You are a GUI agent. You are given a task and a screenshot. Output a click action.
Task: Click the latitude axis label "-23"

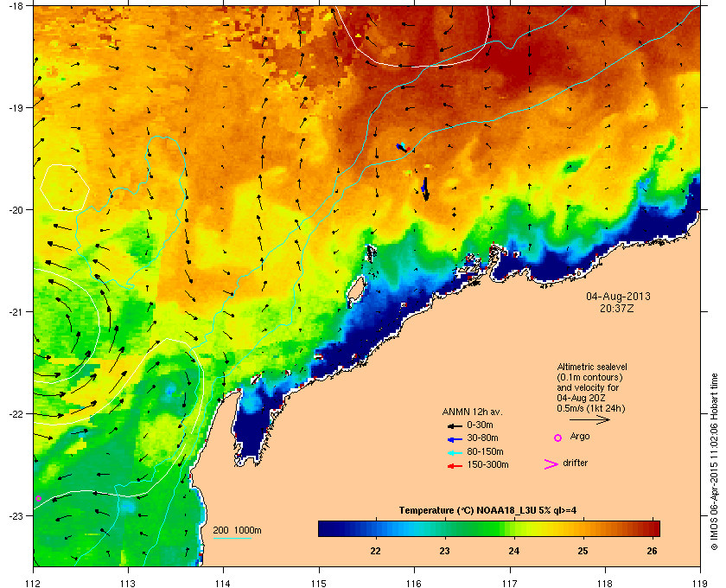pos(16,515)
